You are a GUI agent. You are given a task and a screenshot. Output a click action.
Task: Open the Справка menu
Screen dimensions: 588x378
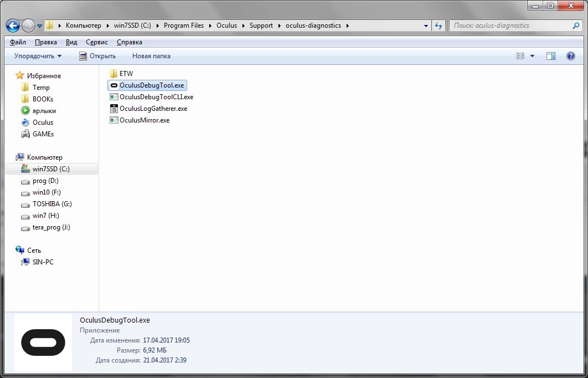pyautogui.click(x=130, y=42)
